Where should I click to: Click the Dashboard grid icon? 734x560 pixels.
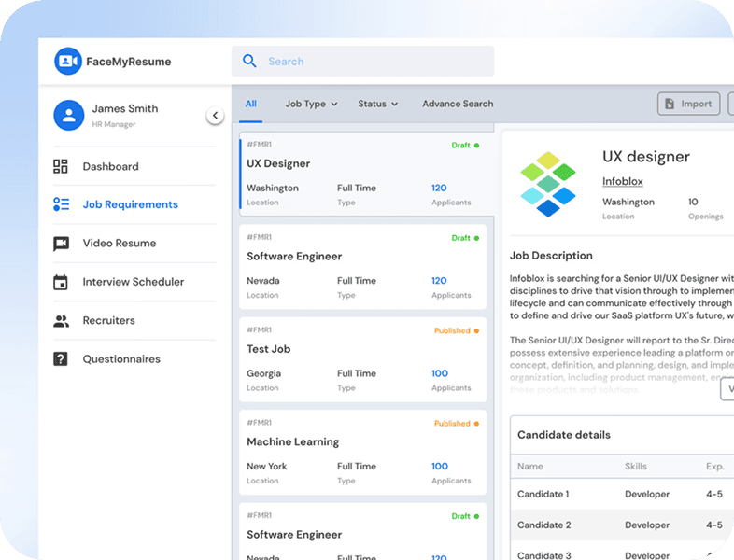[61, 166]
